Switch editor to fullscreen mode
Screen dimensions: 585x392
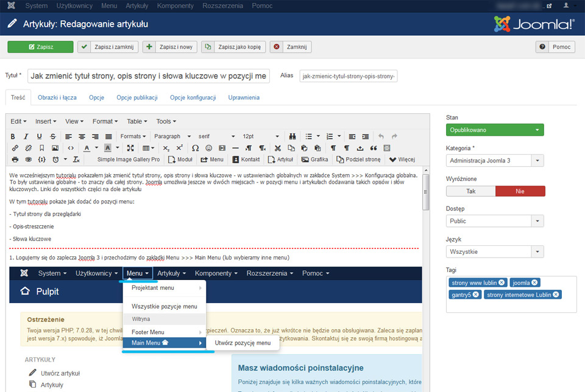[130, 148]
